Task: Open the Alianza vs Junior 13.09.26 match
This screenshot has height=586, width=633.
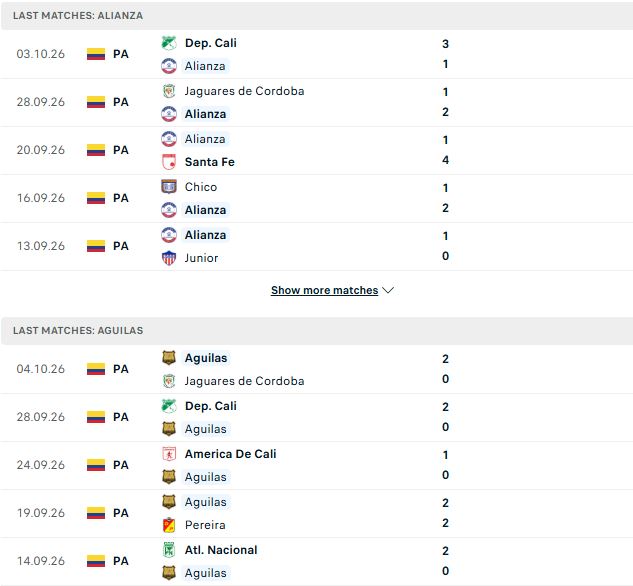Action: [316, 246]
